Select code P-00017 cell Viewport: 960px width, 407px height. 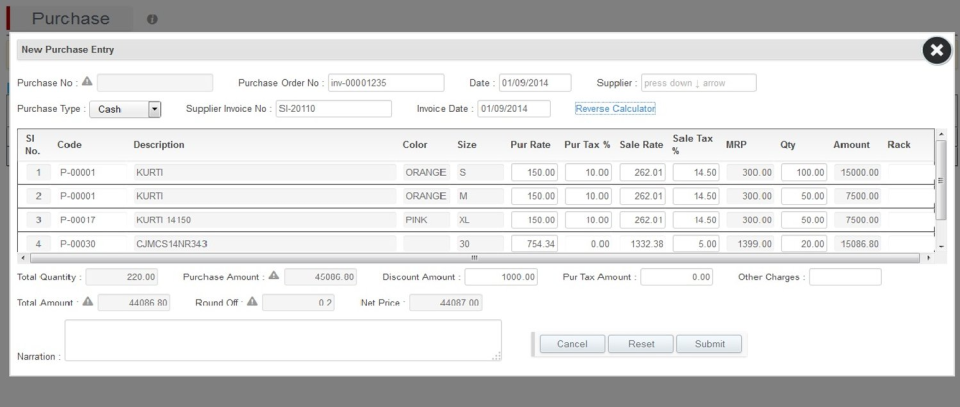92,220
